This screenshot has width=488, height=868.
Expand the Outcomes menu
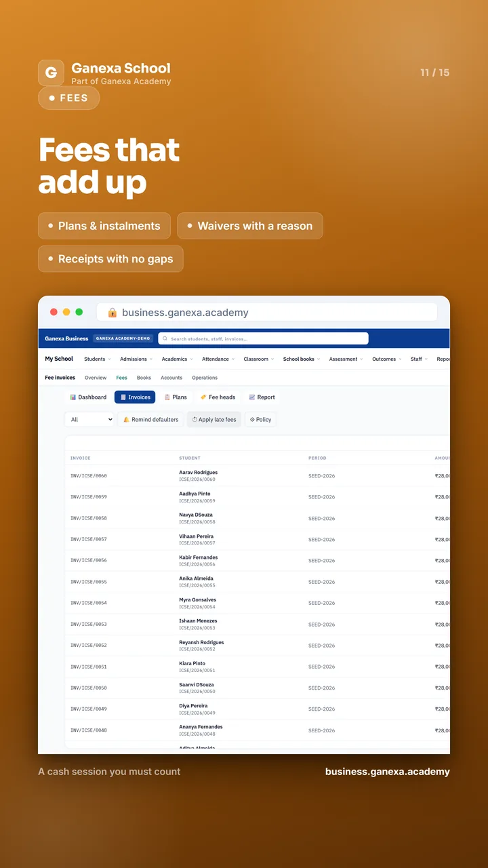(x=386, y=359)
